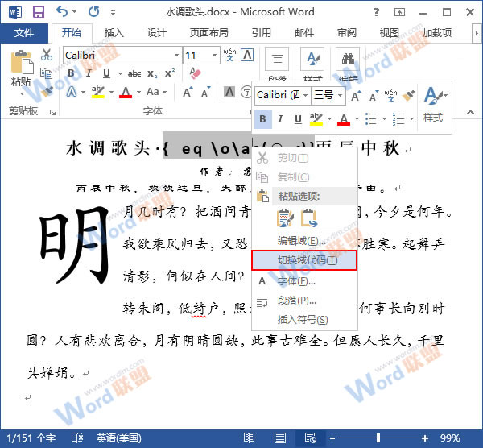The image size is (483, 448).
Task: Click the Character Border A icon
Action: (247, 55)
